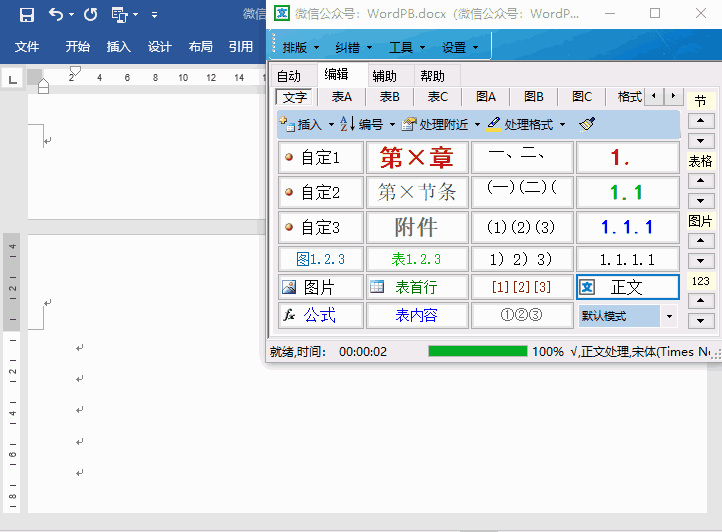The width and height of the screenshot is (722, 532).
Task: Open the 默认模式 mode dropdown
Action: coord(670,316)
